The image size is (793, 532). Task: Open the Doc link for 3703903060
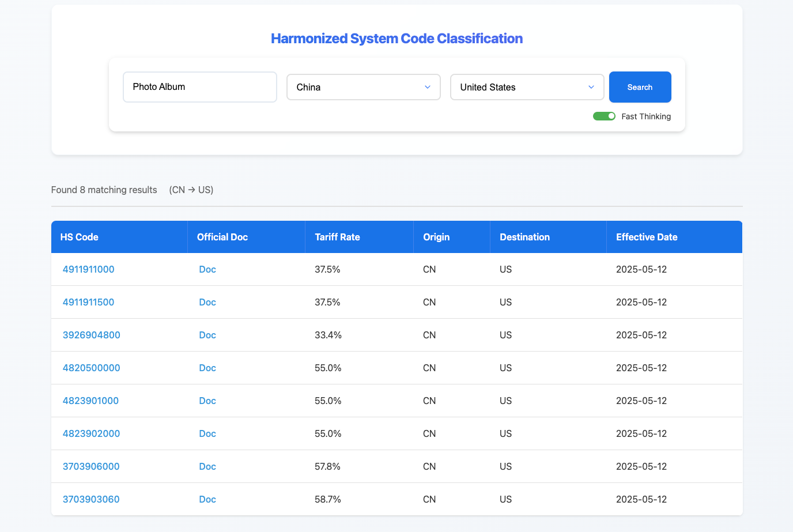pos(207,499)
